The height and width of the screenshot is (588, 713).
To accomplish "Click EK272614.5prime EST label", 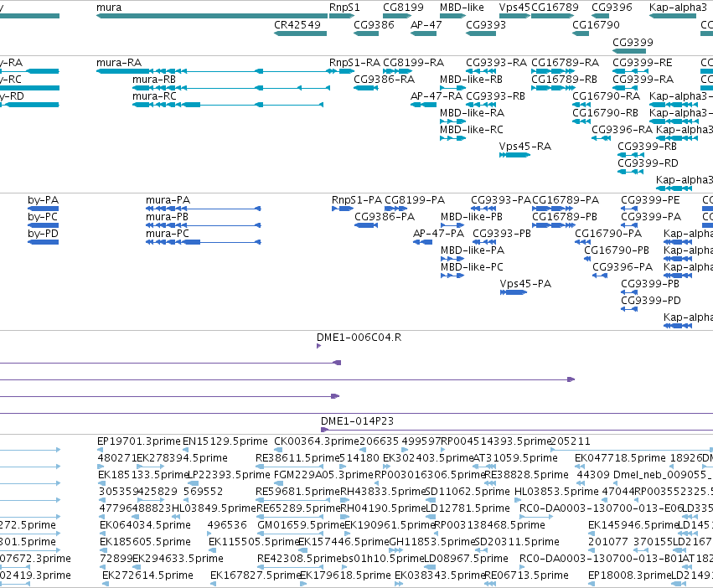I will 147,575.
